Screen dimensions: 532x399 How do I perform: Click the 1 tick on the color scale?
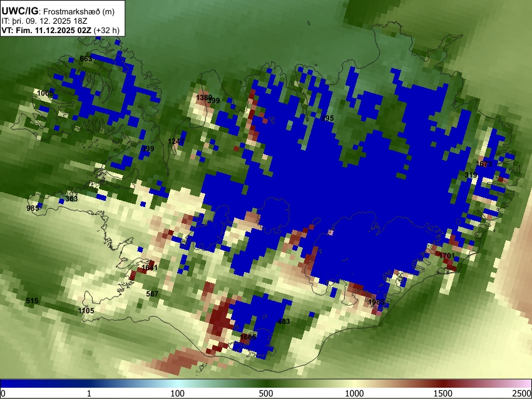(89, 393)
